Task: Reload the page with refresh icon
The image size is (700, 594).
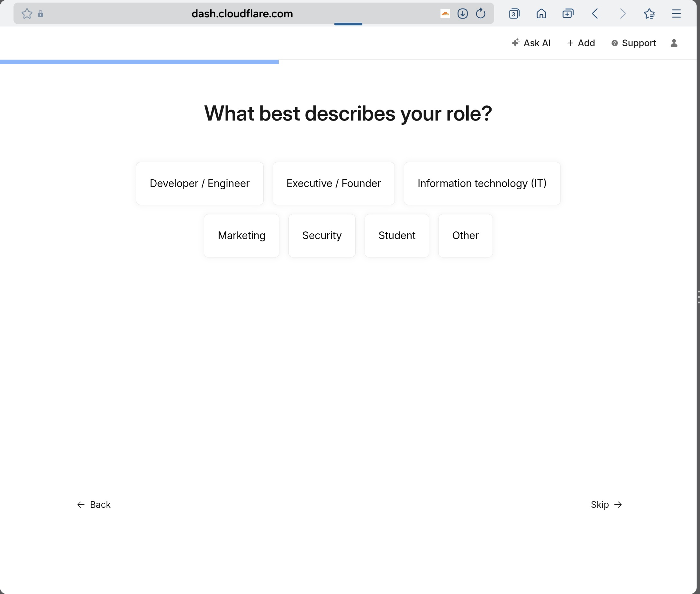Action: 480,14
